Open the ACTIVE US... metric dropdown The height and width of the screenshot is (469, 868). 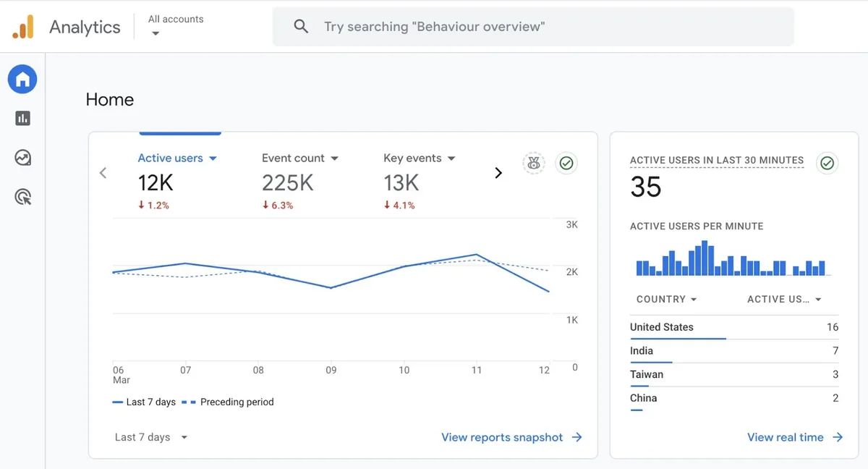[x=785, y=299]
